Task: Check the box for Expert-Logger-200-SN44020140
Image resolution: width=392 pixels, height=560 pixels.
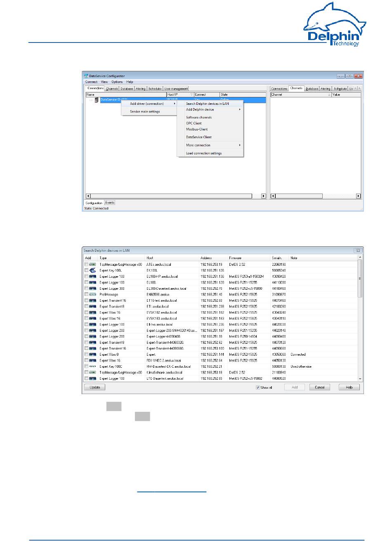Action: 86,330
